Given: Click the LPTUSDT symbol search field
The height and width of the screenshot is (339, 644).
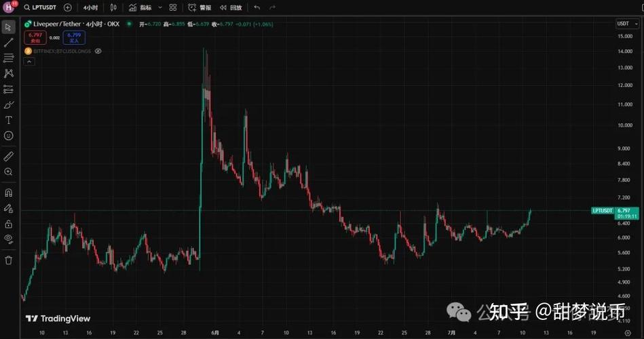Looking at the screenshot, I should [x=41, y=7].
